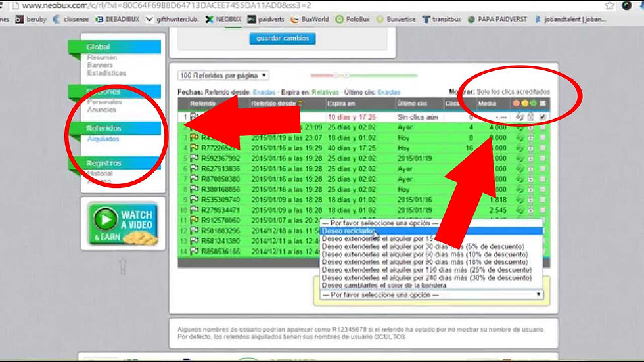This screenshot has height=362, width=644.
Task: Open the clixsense bookmark
Action: tap(71, 19)
